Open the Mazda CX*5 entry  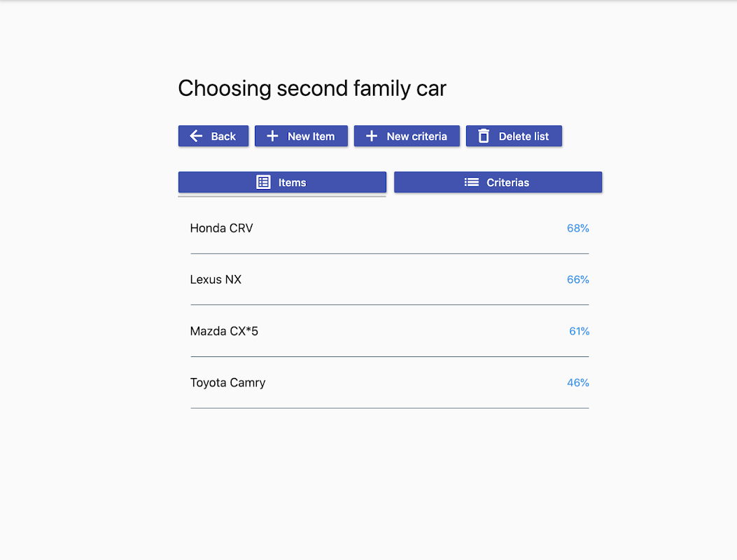(224, 331)
